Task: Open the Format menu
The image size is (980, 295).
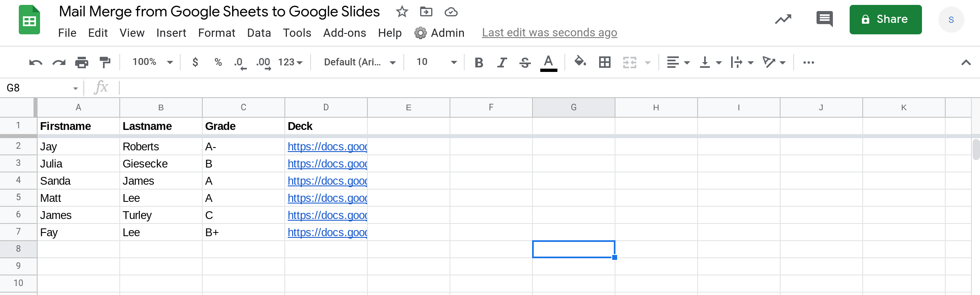Action: pyautogui.click(x=217, y=33)
